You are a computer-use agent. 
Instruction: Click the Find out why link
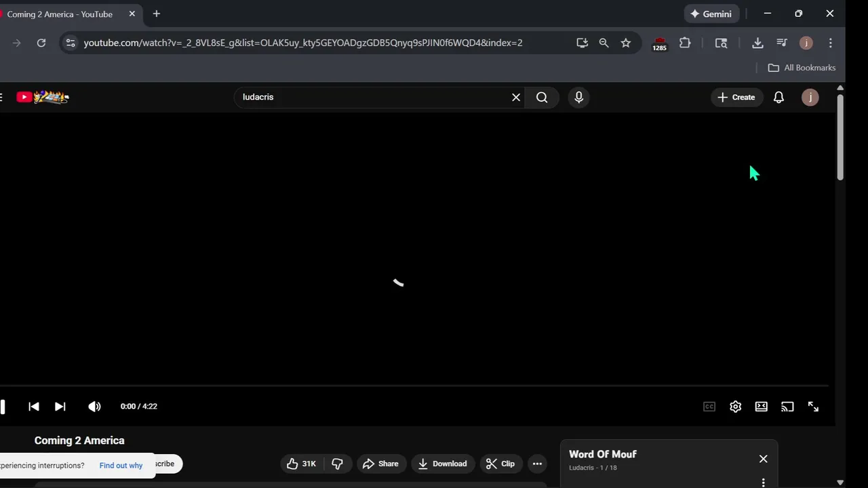121,466
